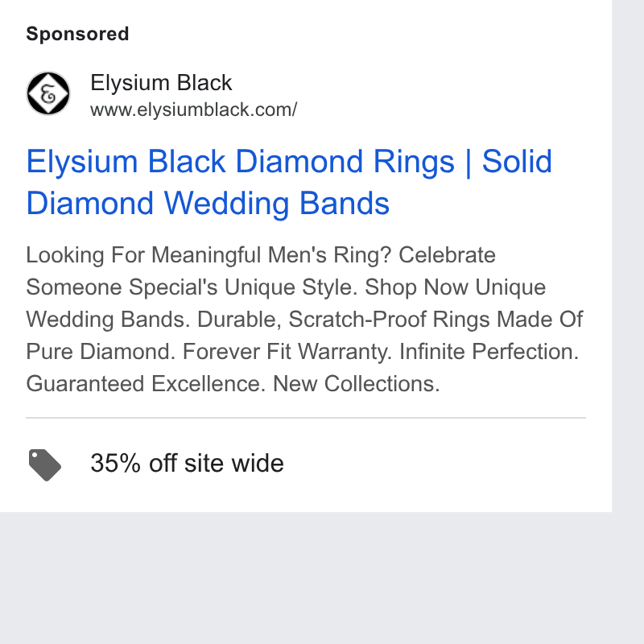Click the Elysium Black diamond logo icon
The height and width of the screenshot is (644, 644).
(48, 93)
